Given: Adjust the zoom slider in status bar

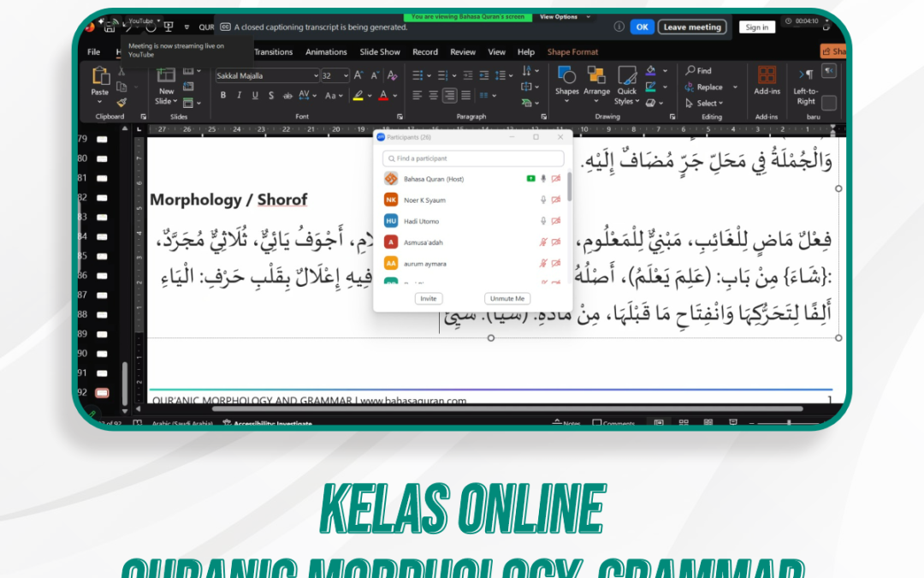Looking at the screenshot, I should pos(789,423).
